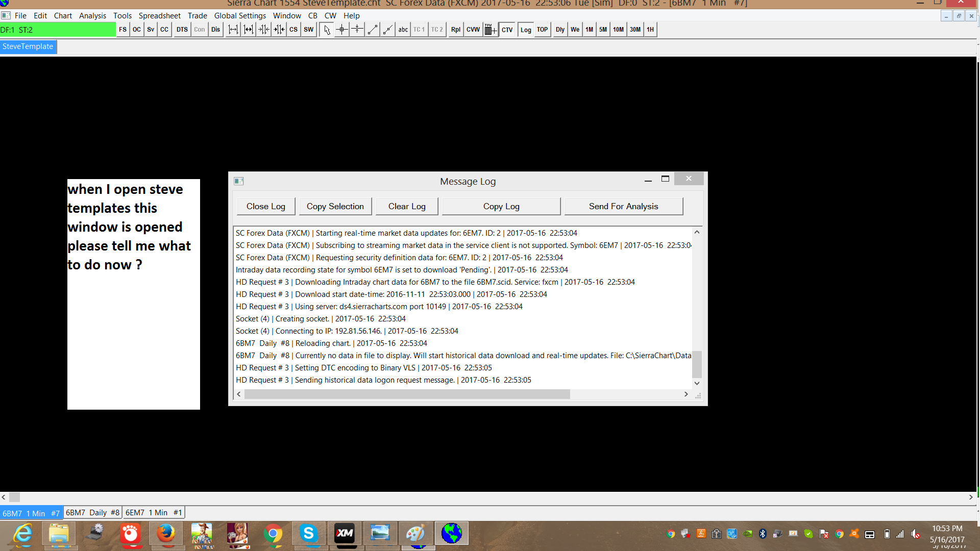Select the abc text drawing tool
This screenshot has height=551, width=980.
pos(403,30)
